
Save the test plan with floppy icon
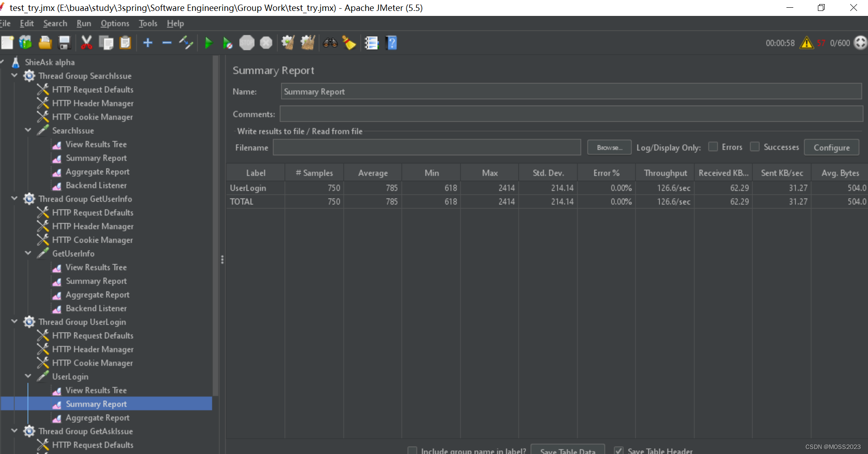tap(65, 43)
